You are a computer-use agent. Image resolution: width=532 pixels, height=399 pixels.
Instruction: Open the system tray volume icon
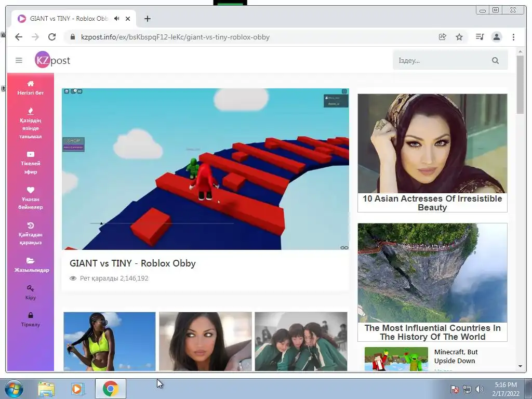(480, 389)
